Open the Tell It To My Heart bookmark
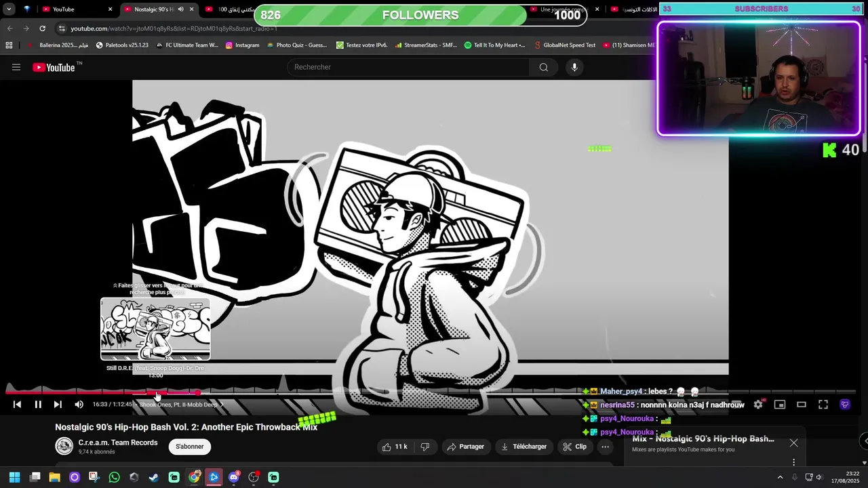868x488 pixels. pos(495,45)
